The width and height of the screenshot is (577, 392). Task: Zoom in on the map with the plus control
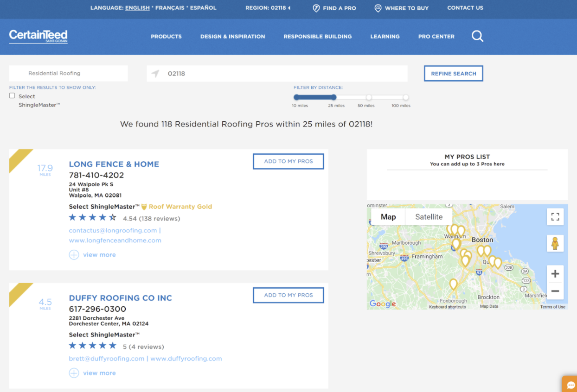(555, 273)
